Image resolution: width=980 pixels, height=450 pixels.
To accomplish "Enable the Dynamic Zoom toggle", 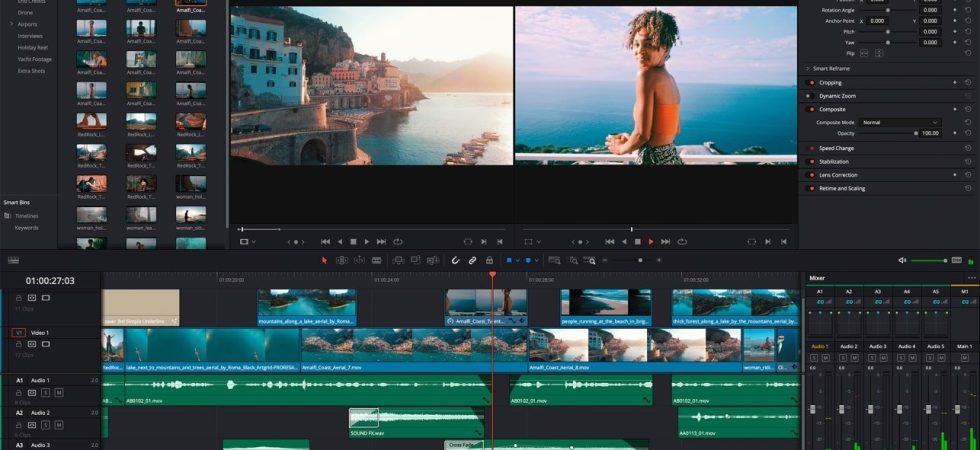I will click(809, 96).
